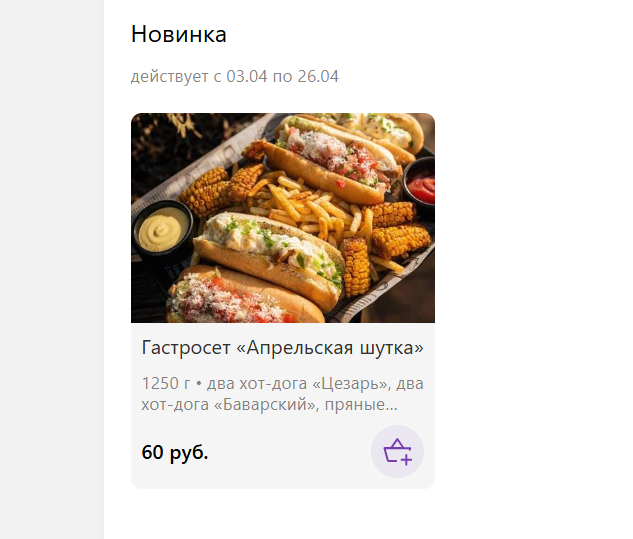Image resolution: width=633 pixels, height=539 pixels.
Task: Click the truncated 1250 г product description
Action: click(282, 394)
